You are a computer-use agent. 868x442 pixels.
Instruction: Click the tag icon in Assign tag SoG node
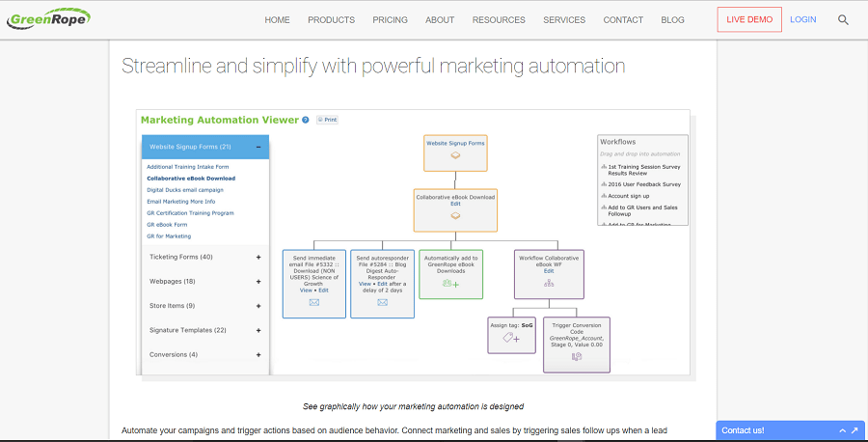coord(511,338)
